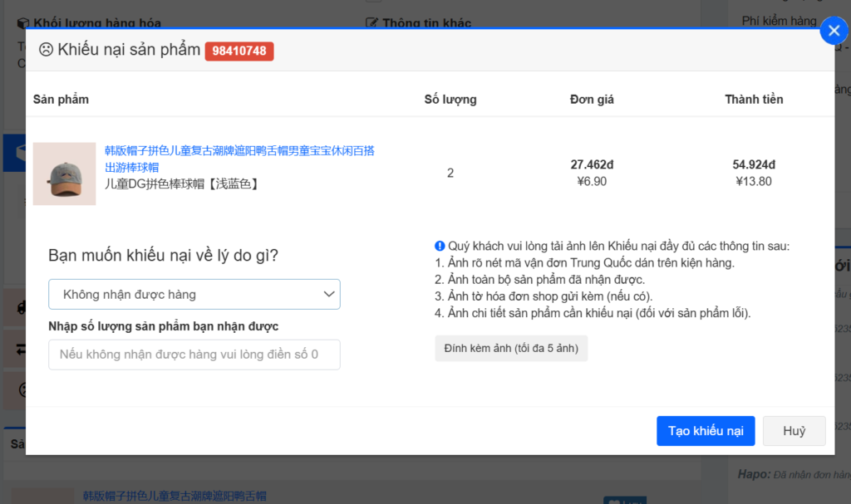Click the "Tạo khiếu nại" button
851x504 pixels.
(706, 431)
